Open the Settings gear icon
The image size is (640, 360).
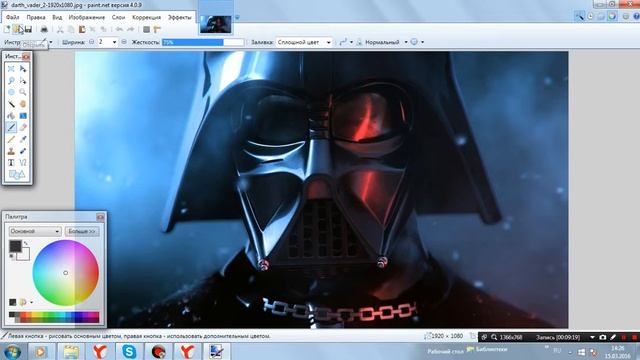click(x=626, y=16)
